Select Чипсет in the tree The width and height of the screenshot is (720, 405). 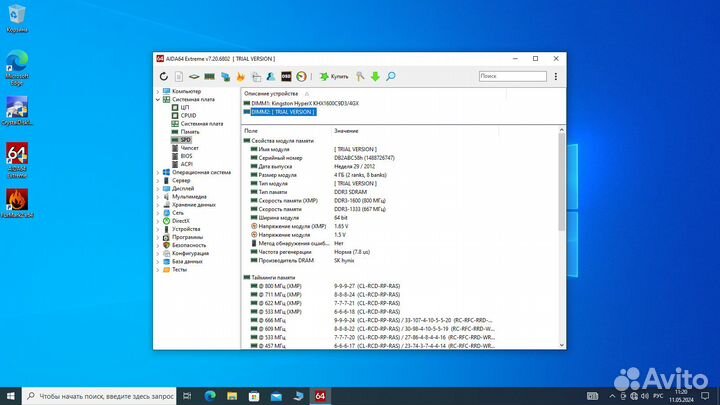tap(189, 148)
